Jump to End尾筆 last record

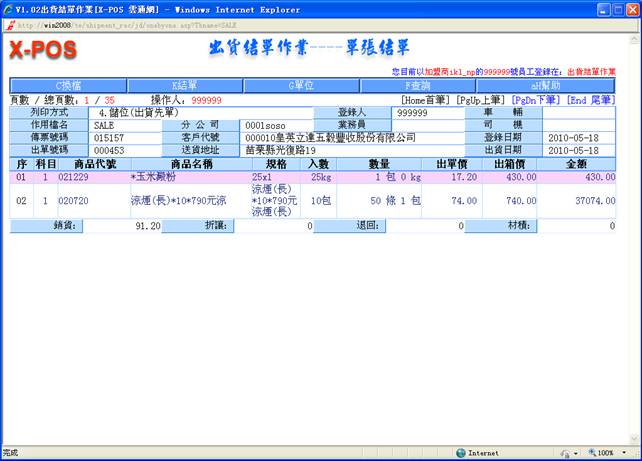coord(590,100)
